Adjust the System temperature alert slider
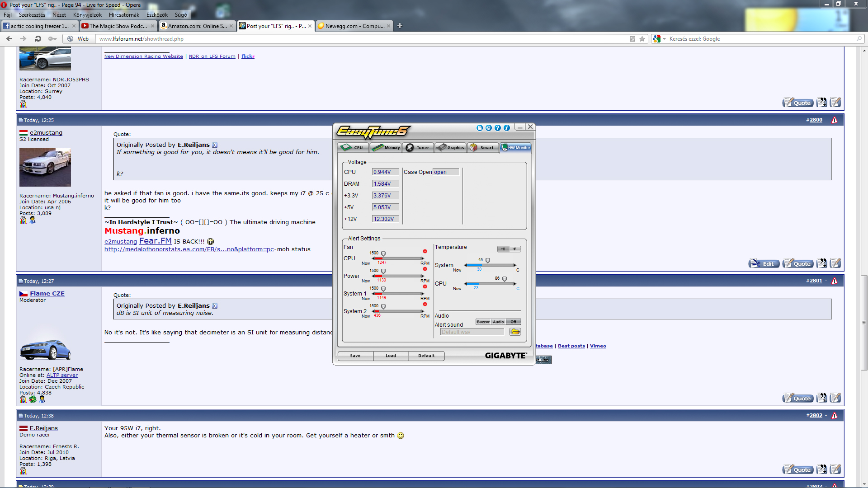868x488 pixels. (487, 261)
